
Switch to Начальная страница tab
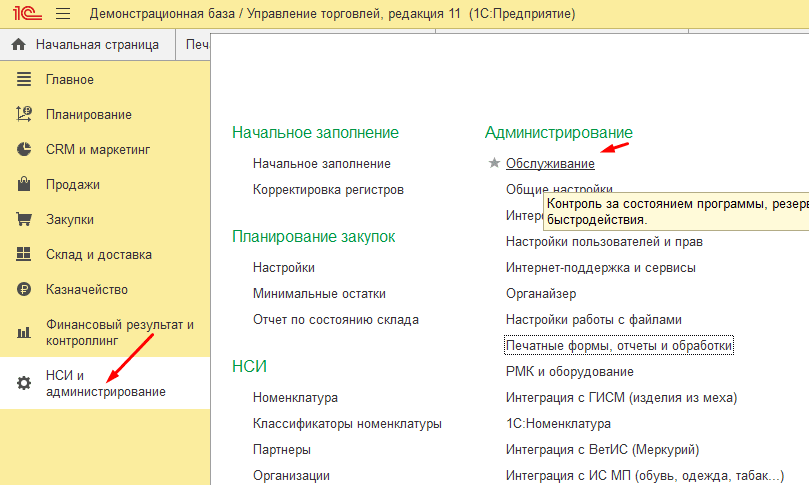point(88,45)
